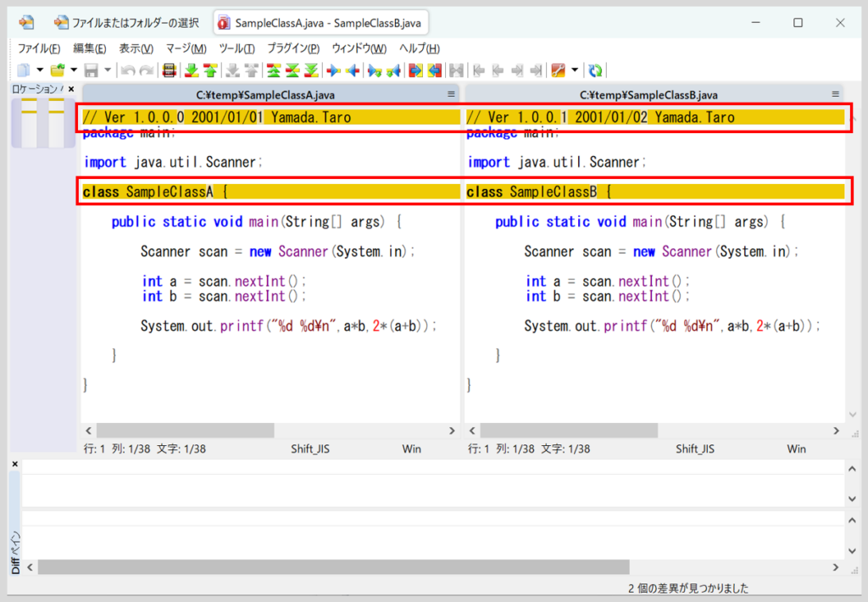Close the Diff pane

(x=15, y=464)
